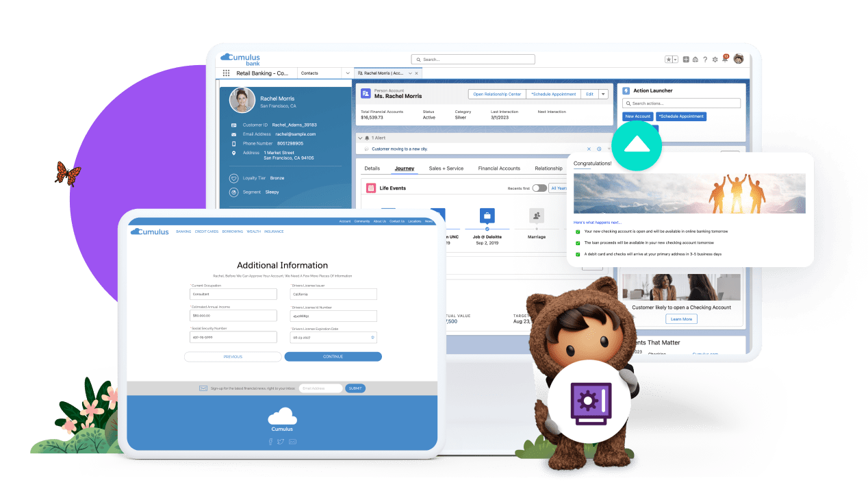Click the New Account action button
This screenshot has width=868, height=489.
tap(638, 116)
